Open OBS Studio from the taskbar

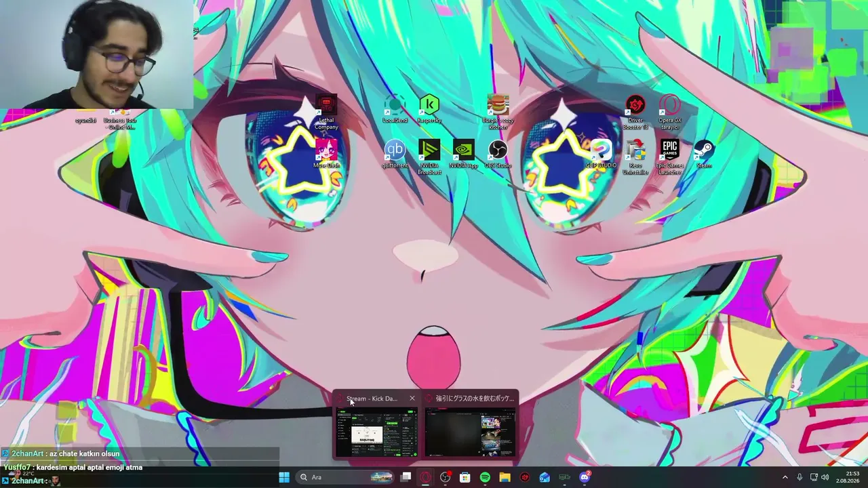[x=445, y=477]
